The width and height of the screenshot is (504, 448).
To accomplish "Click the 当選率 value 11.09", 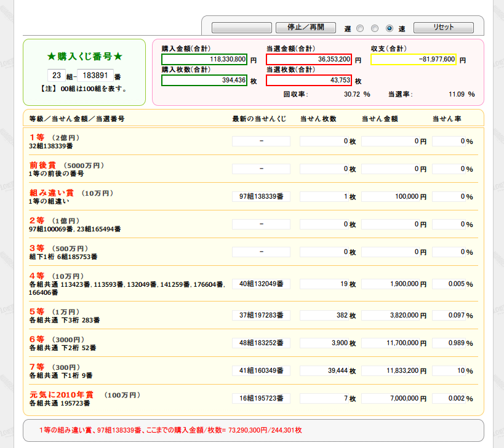I will [x=457, y=95].
